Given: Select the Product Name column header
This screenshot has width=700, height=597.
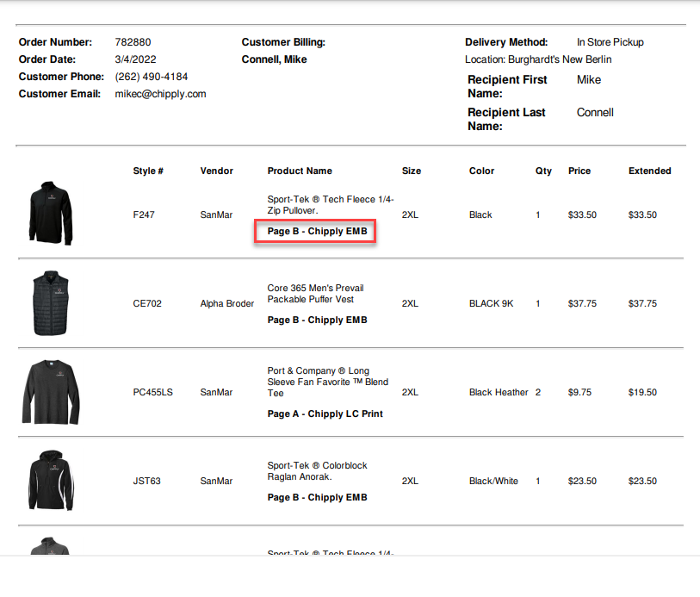Looking at the screenshot, I should pos(300,171).
